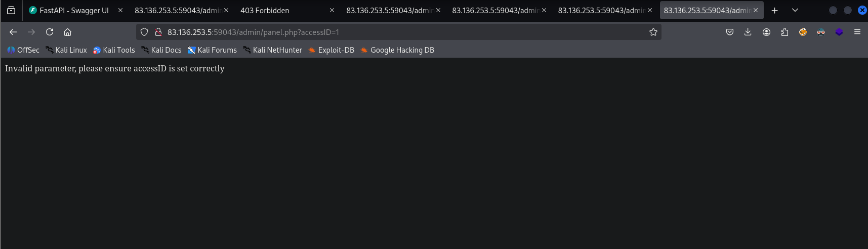Open the Extensions puzzle-piece menu
Viewport: 868px width, 249px height.
point(784,32)
